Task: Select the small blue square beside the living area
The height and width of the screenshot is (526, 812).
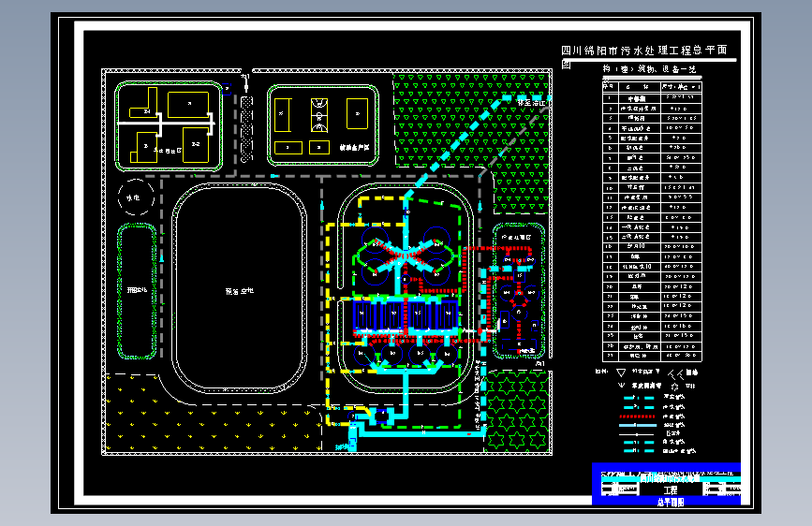Action: tap(227, 89)
